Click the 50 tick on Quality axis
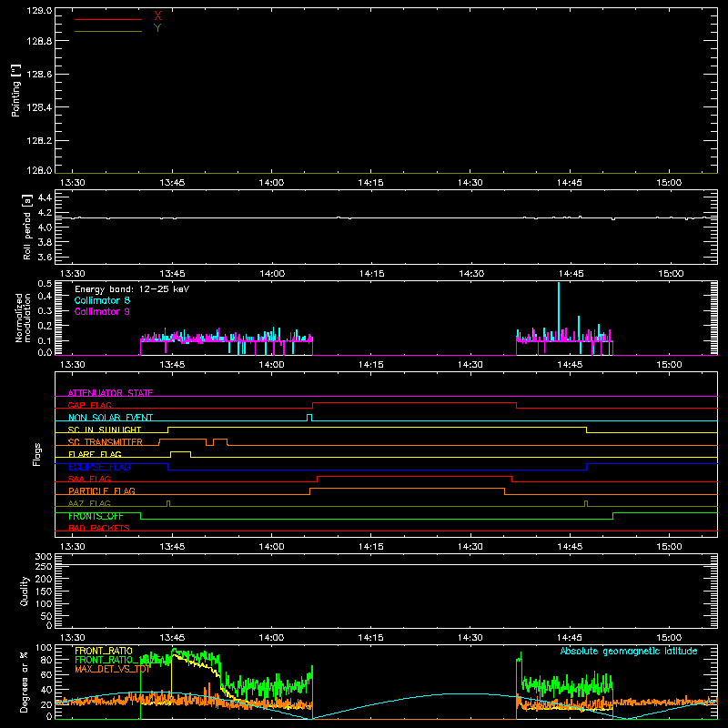 [46, 616]
